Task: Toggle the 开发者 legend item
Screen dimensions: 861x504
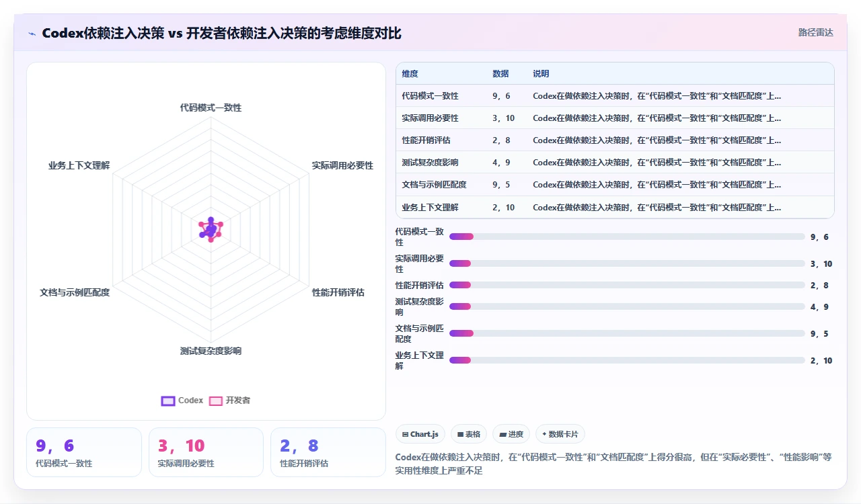Action: 229,401
